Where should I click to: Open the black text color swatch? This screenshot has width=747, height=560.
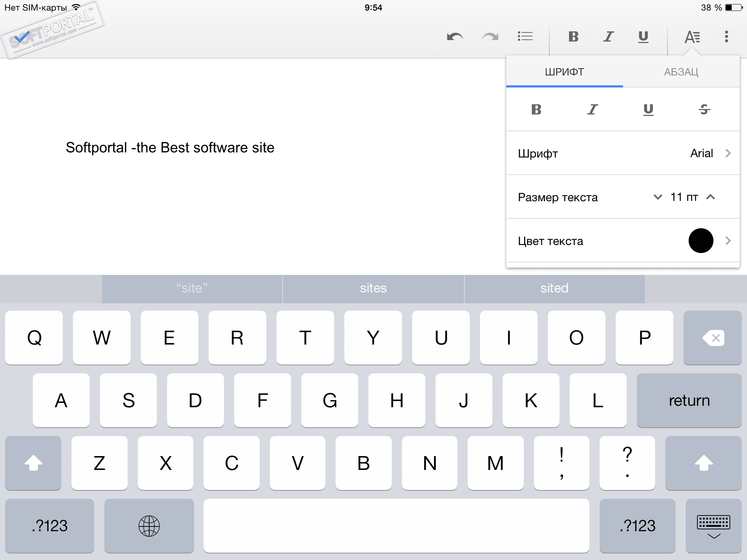point(701,241)
